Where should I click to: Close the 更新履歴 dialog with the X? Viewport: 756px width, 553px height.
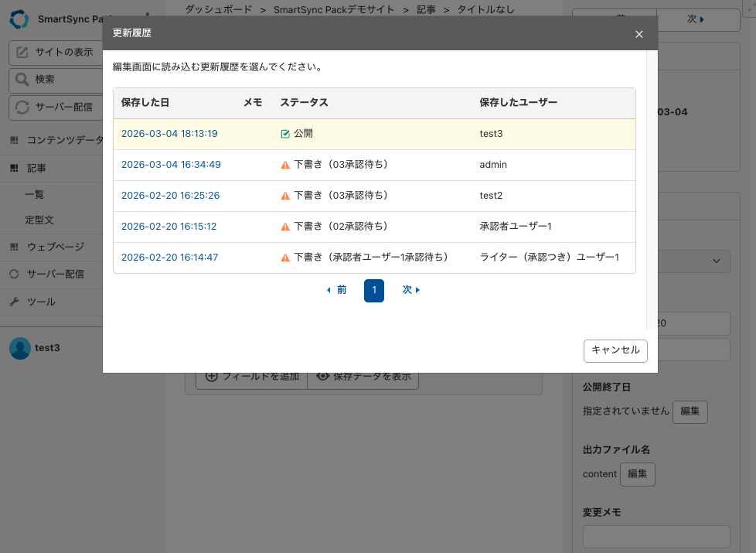[639, 34]
